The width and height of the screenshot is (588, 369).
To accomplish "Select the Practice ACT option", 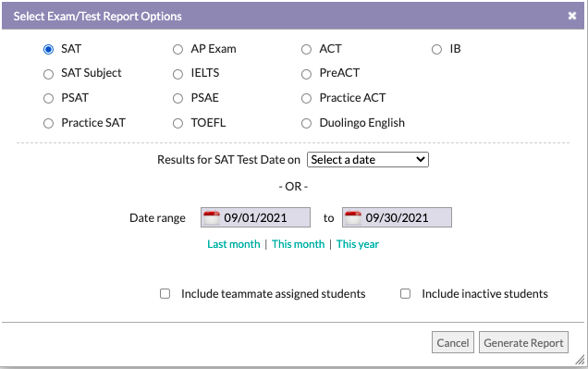I will (x=306, y=98).
